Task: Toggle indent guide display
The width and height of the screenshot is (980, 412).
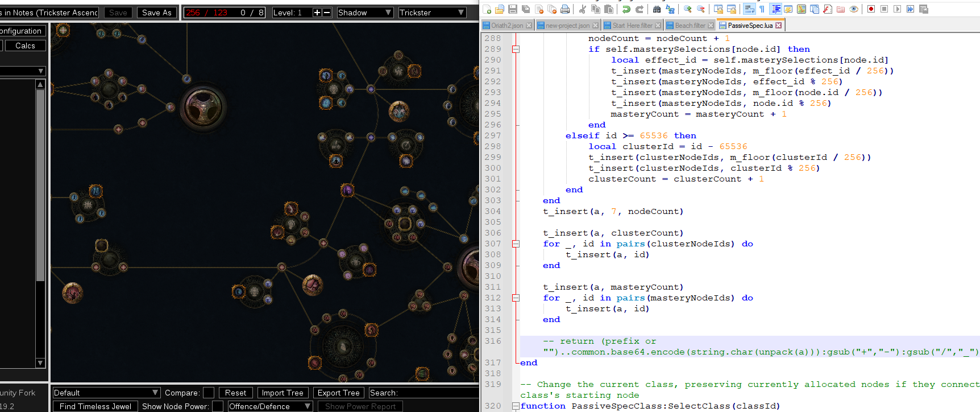Action: click(775, 9)
